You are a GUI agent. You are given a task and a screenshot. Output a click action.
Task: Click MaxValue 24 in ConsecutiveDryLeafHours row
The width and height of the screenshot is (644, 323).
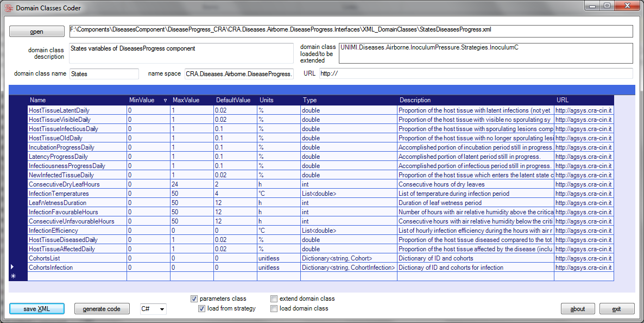pos(192,184)
